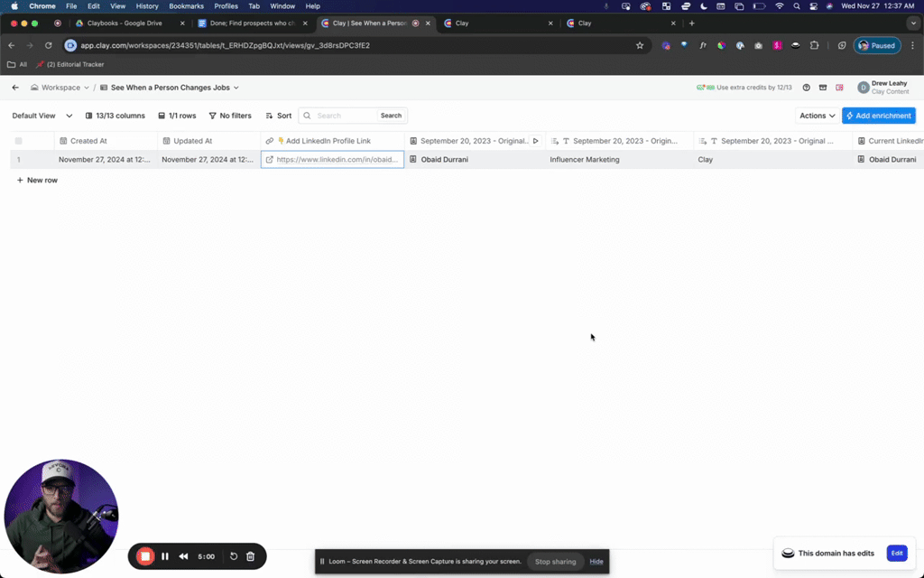Image resolution: width=924 pixels, height=578 pixels.
Task: Click the back arrow beside Workspace
Action: click(x=15, y=88)
